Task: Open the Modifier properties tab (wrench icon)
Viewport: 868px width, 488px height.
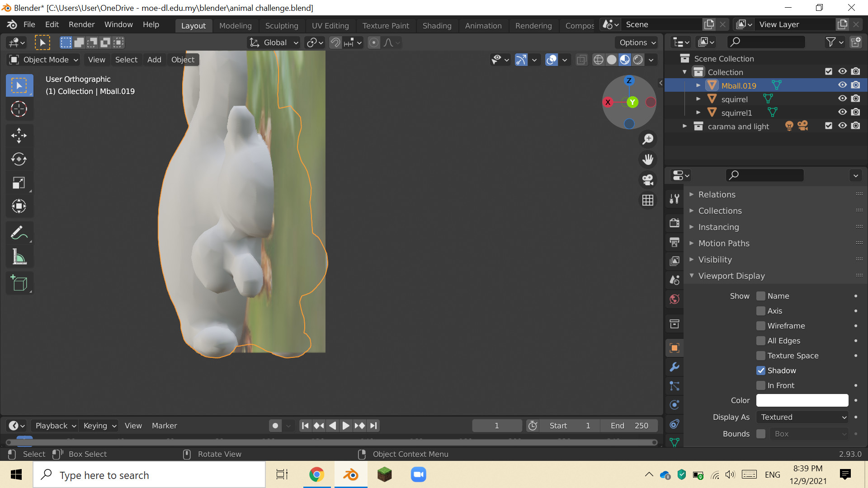Action: click(674, 367)
